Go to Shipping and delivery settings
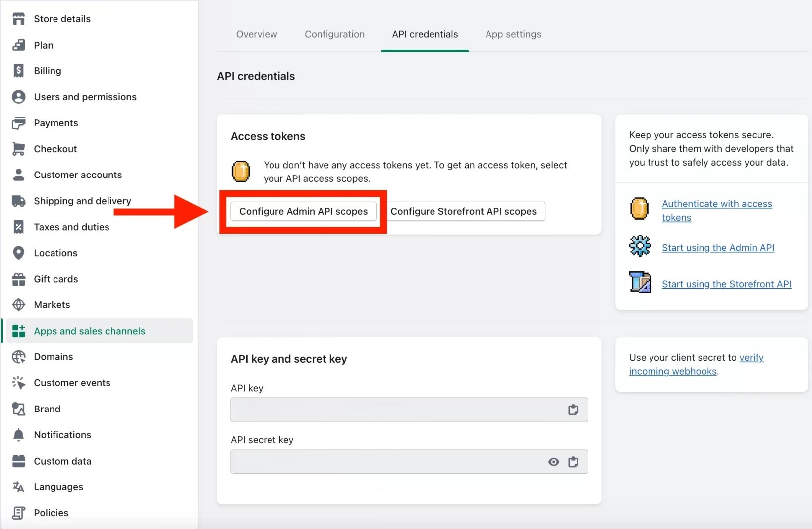This screenshot has width=812, height=529. [83, 201]
